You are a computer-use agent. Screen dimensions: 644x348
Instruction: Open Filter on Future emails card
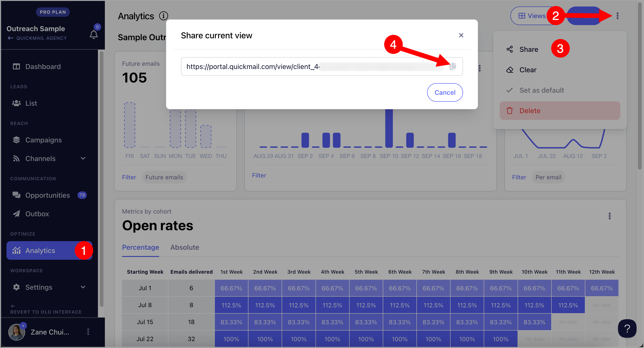129,177
